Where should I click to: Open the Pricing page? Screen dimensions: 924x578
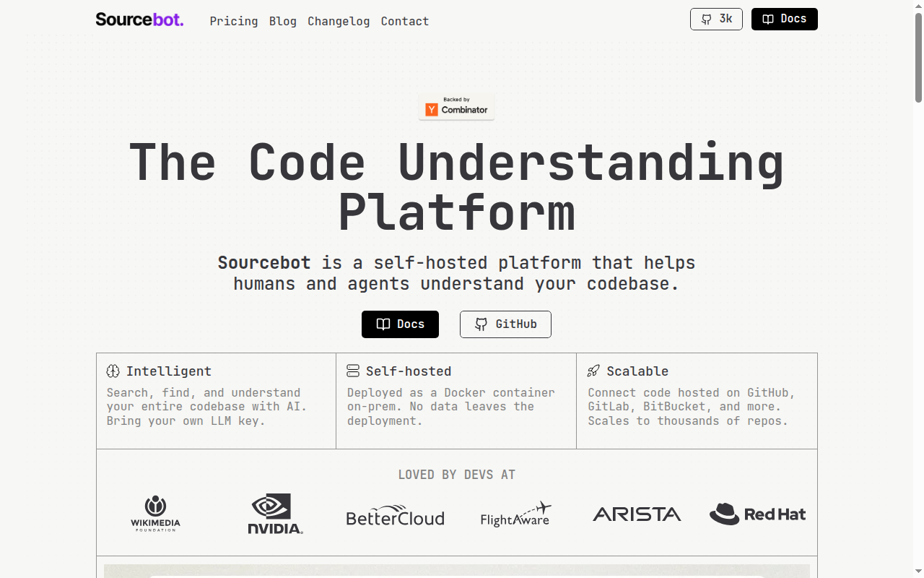234,21
